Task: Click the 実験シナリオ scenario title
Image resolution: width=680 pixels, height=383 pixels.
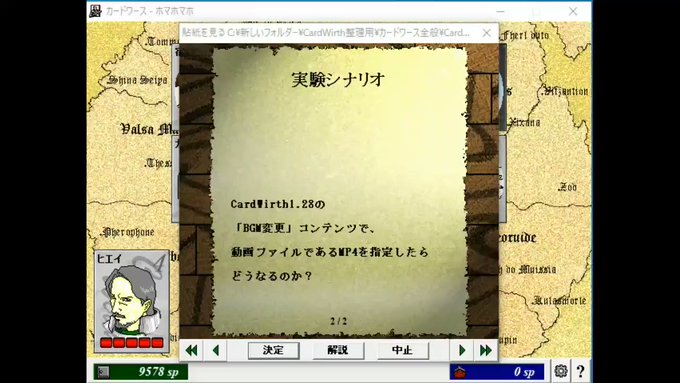Action: pos(338,80)
